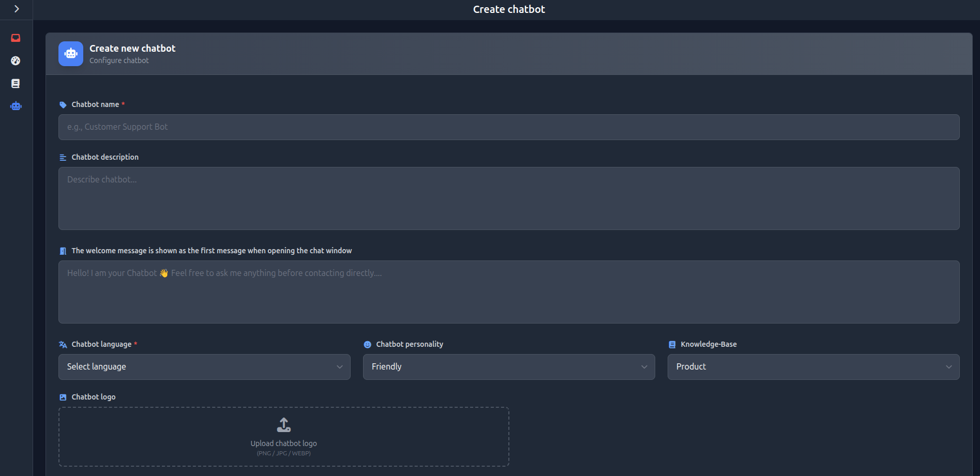Click Upload chatbot logo
Screen dimensions: 980x476
click(283, 443)
